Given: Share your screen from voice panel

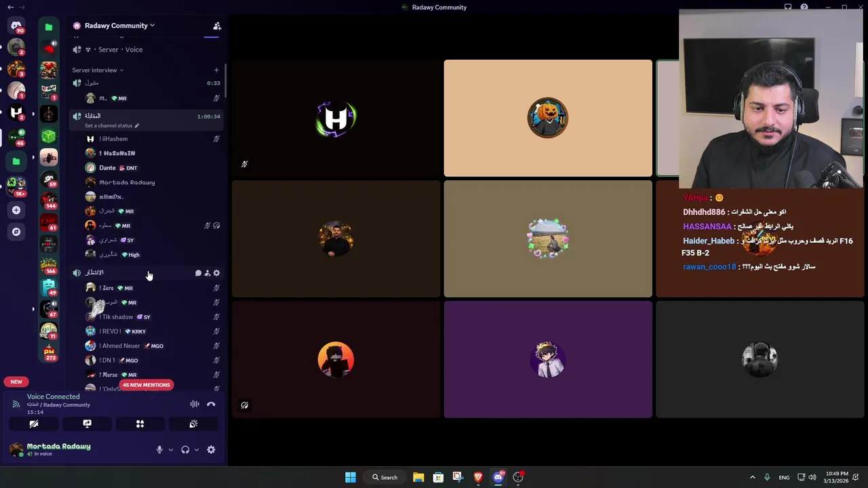Looking at the screenshot, I should coord(87,424).
